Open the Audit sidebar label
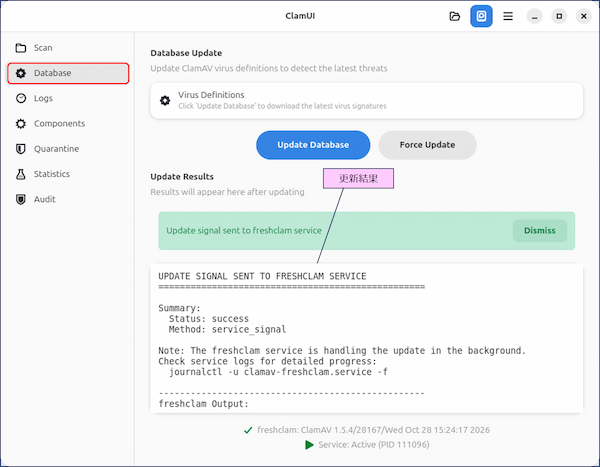Image resolution: width=600 pixels, height=467 pixels. click(x=44, y=199)
